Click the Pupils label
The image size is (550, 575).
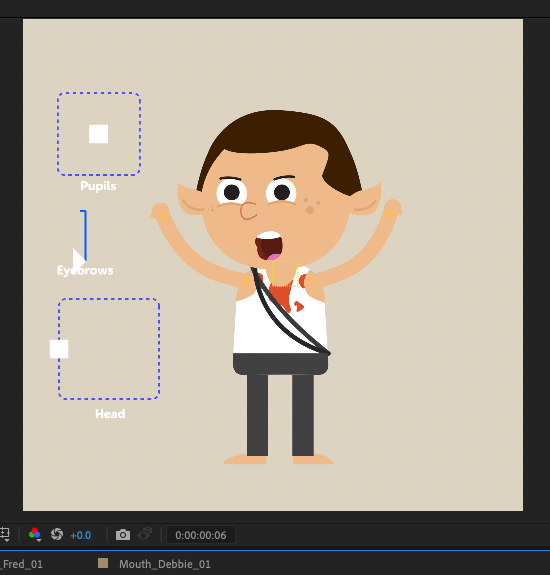98,186
